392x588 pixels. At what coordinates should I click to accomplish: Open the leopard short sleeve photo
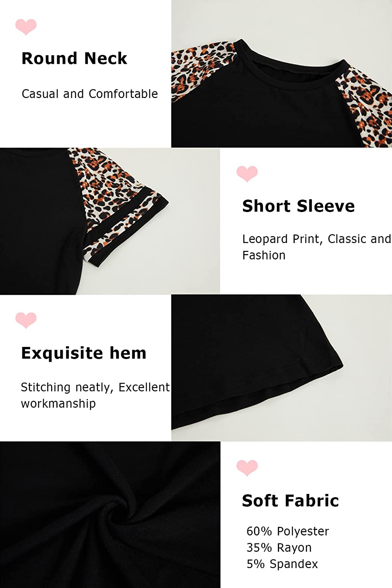pos(110,221)
